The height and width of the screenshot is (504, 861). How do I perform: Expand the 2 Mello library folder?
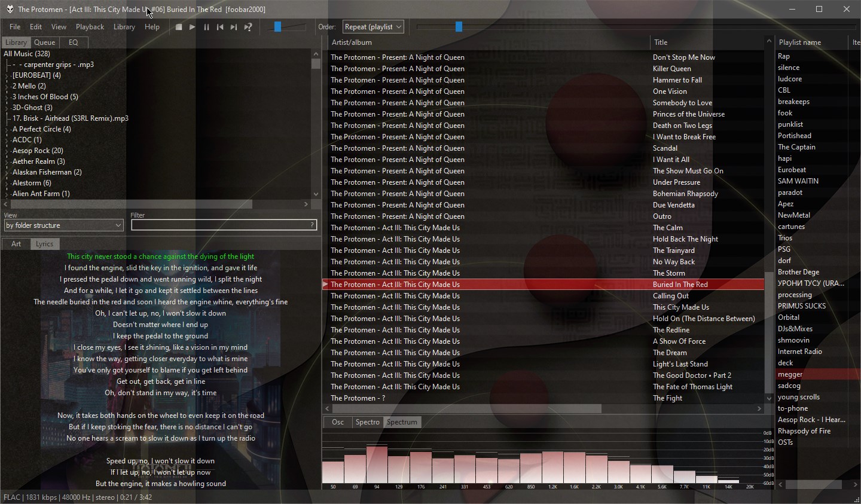(7, 86)
